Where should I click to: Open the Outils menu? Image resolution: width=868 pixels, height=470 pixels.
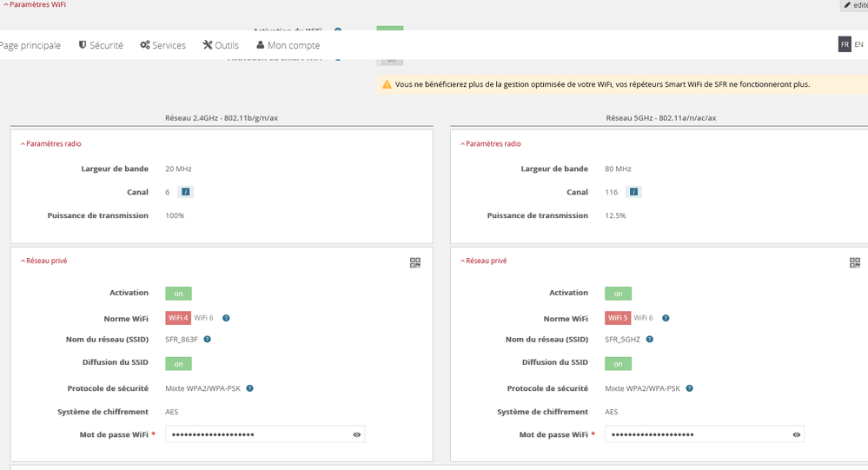(x=221, y=45)
